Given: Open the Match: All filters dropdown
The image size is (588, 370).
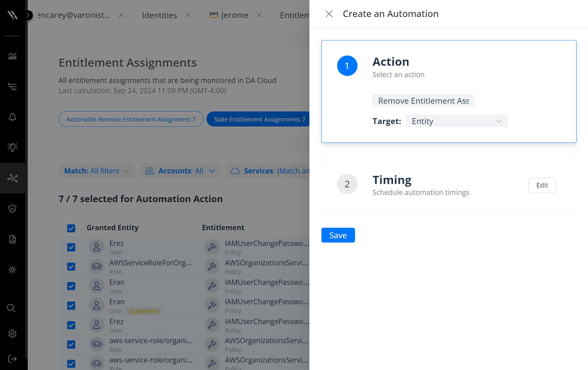Looking at the screenshot, I should [97, 171].
